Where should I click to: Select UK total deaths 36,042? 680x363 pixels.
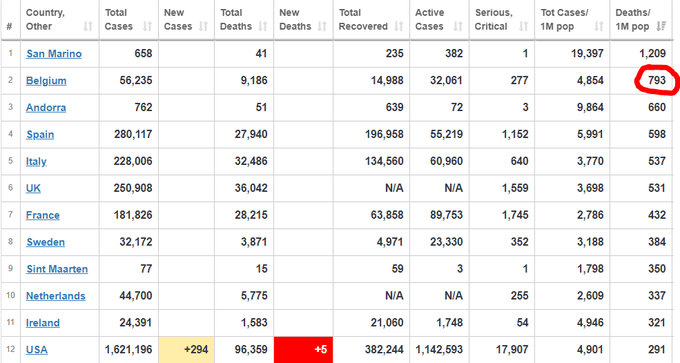coord(251,188)
